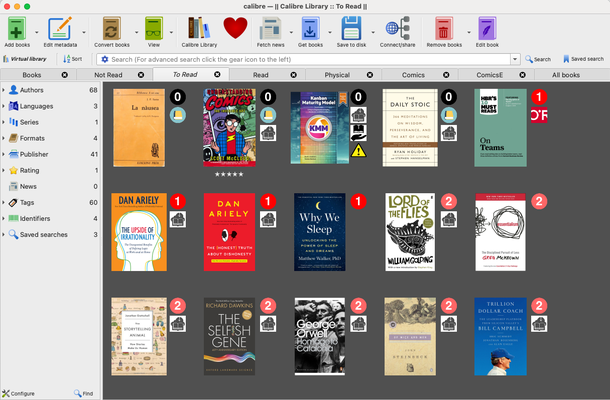Expand the Publisher category
The image size is (610, 400).
click(x=4, y=154)
